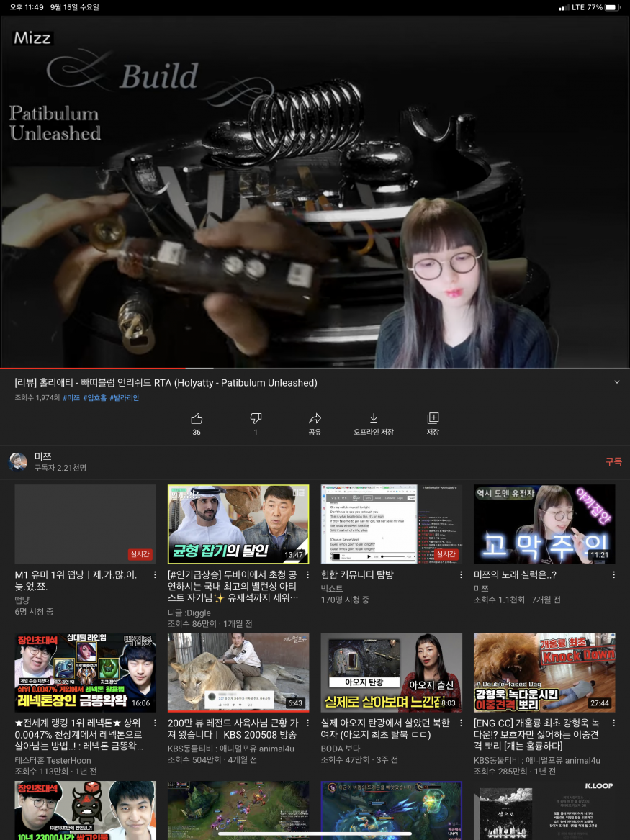This screenshot has width=630, height=840.
Task: Open the #발라리안 hashtag link
Action: click(x=125, y=397)
